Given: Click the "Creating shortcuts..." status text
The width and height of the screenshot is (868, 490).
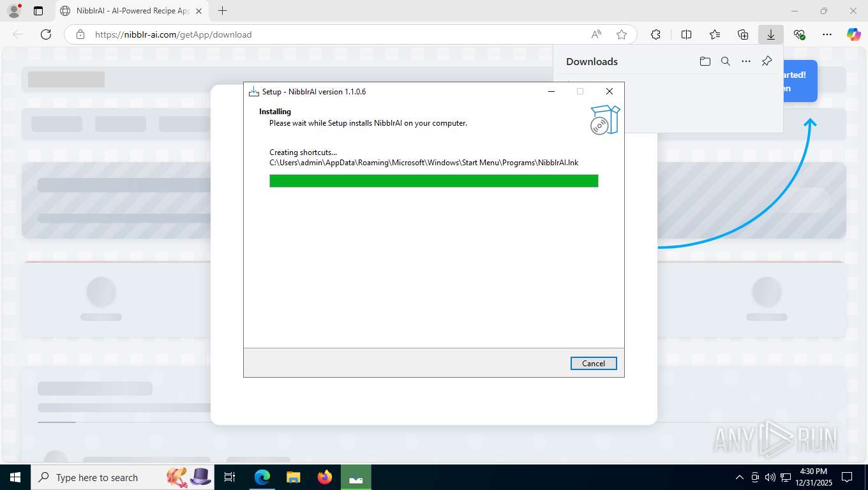Looking at the screenshot, I should coord(303,152).
